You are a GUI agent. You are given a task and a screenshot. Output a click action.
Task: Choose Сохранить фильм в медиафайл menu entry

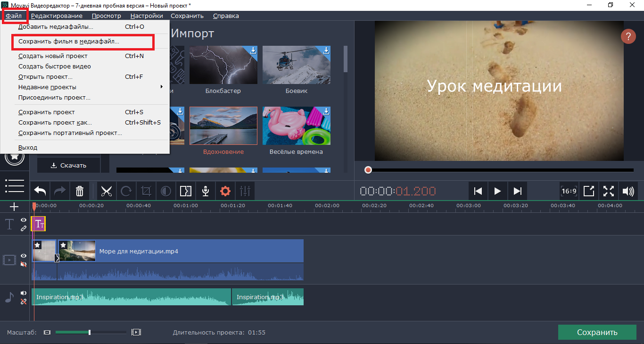[x=69, y=42]
